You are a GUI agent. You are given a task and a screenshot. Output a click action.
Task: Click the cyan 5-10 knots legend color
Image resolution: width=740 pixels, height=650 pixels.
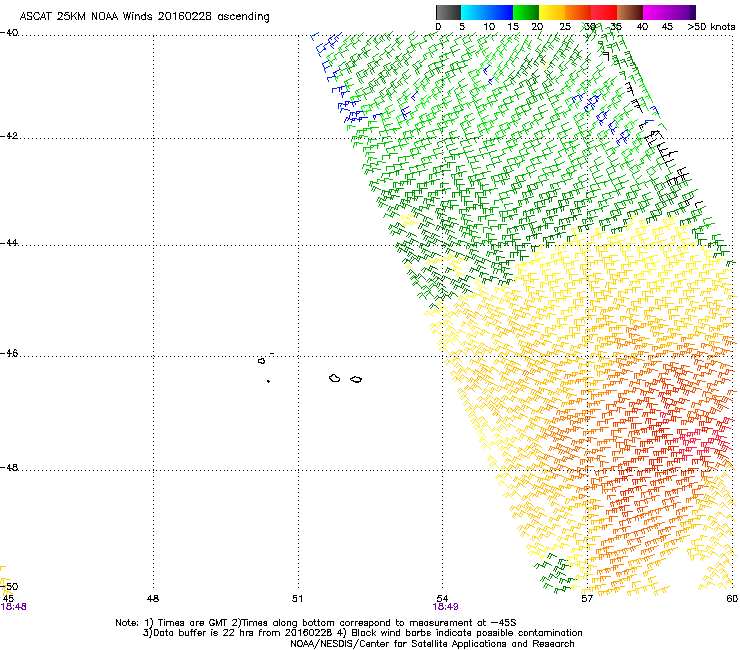474,12
